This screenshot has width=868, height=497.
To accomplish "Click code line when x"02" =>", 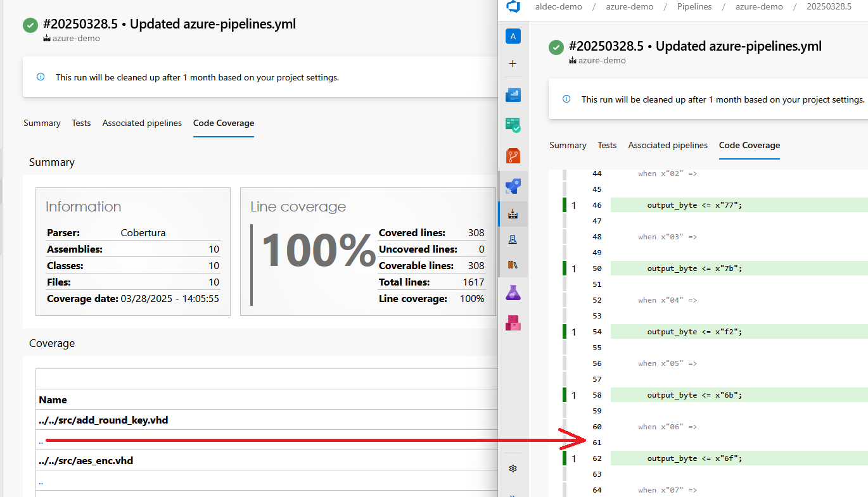I will 667,173.
